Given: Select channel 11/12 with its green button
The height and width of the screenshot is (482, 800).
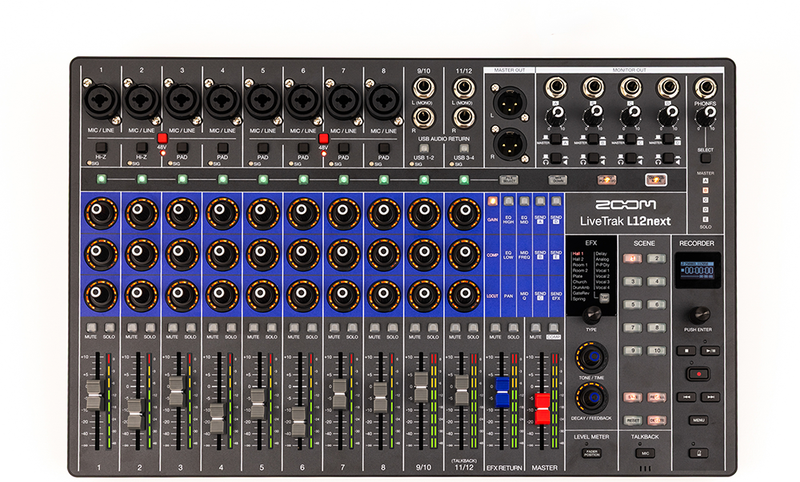Looking at the screenshot, I should [x=464, y=179].
